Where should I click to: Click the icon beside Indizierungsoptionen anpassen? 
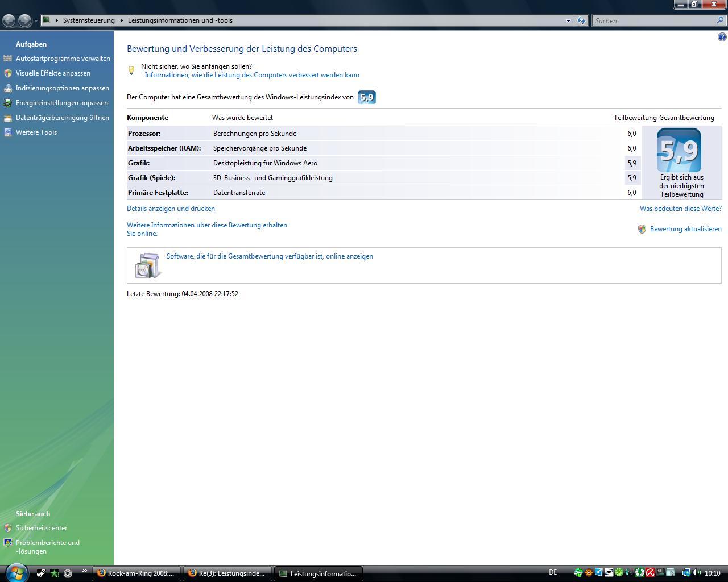coord(7,88)
